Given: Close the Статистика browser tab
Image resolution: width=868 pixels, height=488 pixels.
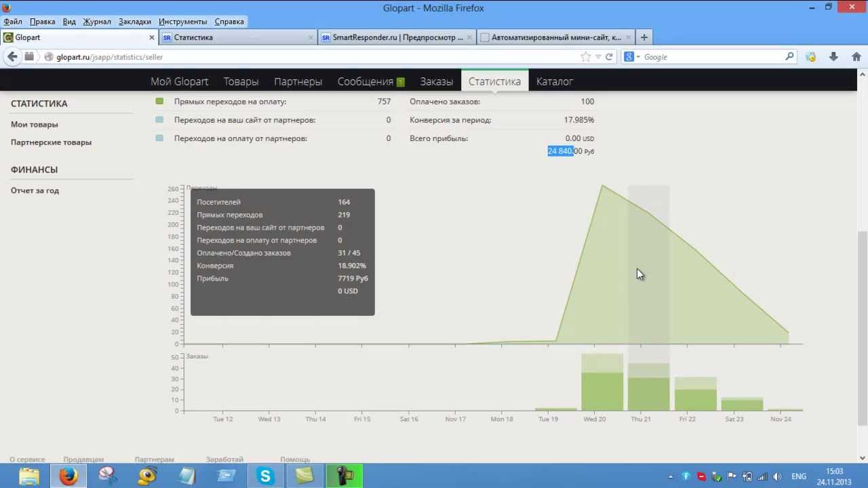Looking at the screenshot, I should 311,37.
